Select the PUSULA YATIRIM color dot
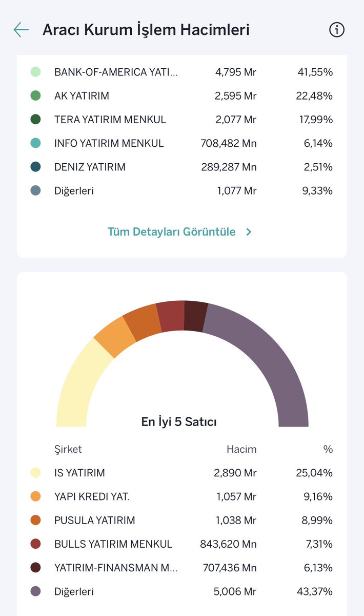 point(35,520)
